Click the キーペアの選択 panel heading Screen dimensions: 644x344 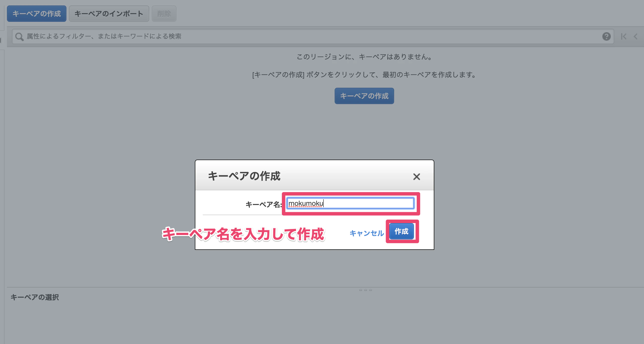point(35,297)
